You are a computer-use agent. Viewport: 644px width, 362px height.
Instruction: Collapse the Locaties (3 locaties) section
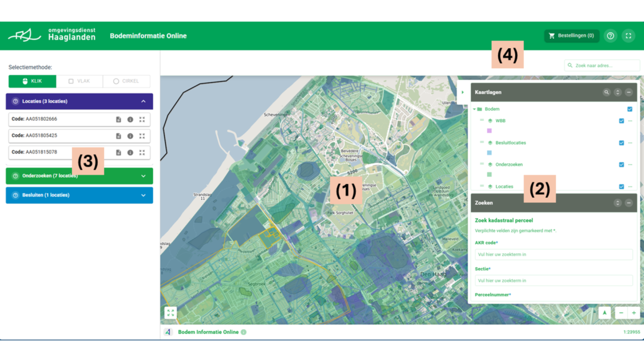pos(143,101)
